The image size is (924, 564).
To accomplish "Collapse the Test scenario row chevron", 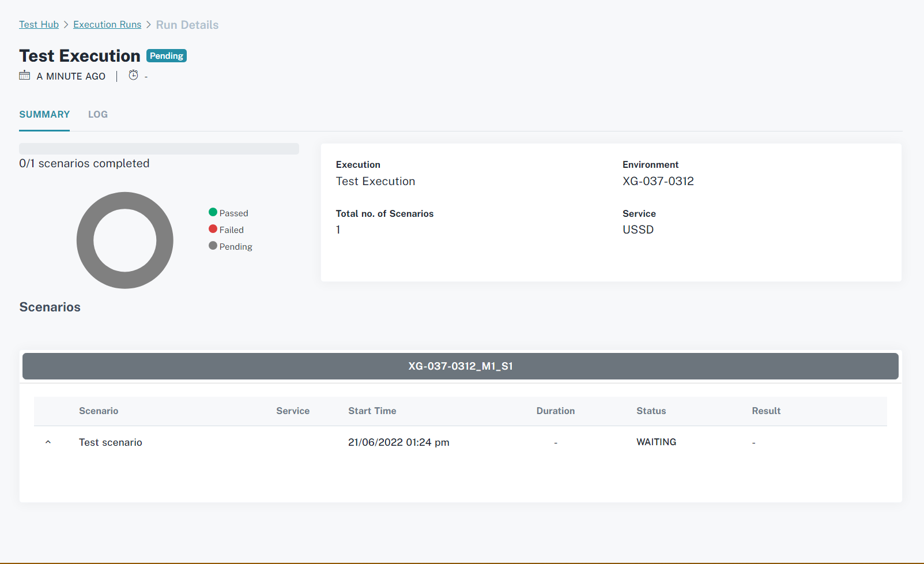I will click(48, 442).
